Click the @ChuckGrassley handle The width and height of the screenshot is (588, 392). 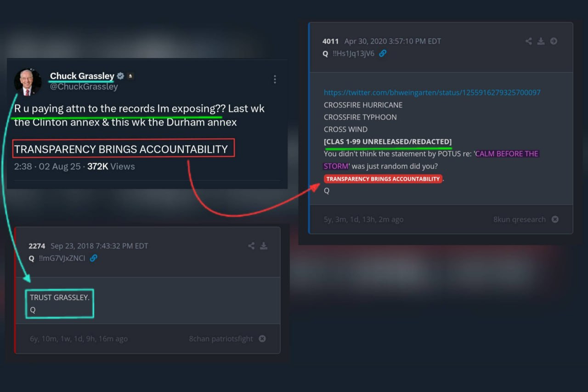[x=84, y=86]
